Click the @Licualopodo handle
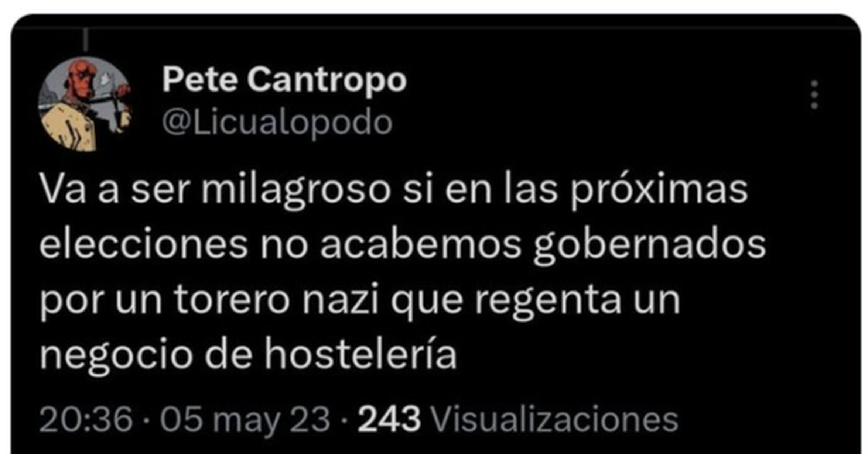Viewport: 868px width, 454px height. pyautogui.click(x=277, y=123)
